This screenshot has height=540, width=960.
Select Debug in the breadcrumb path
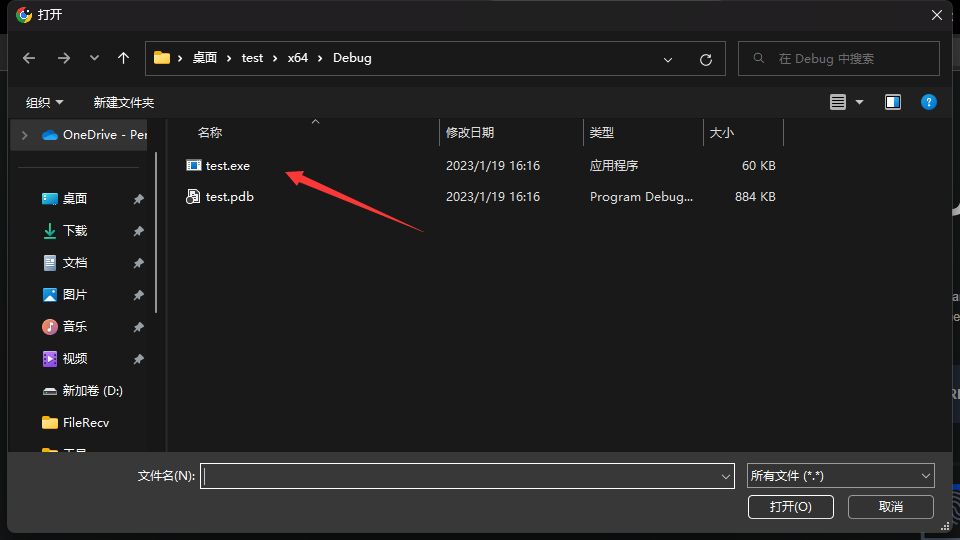[x=352, y=58]
